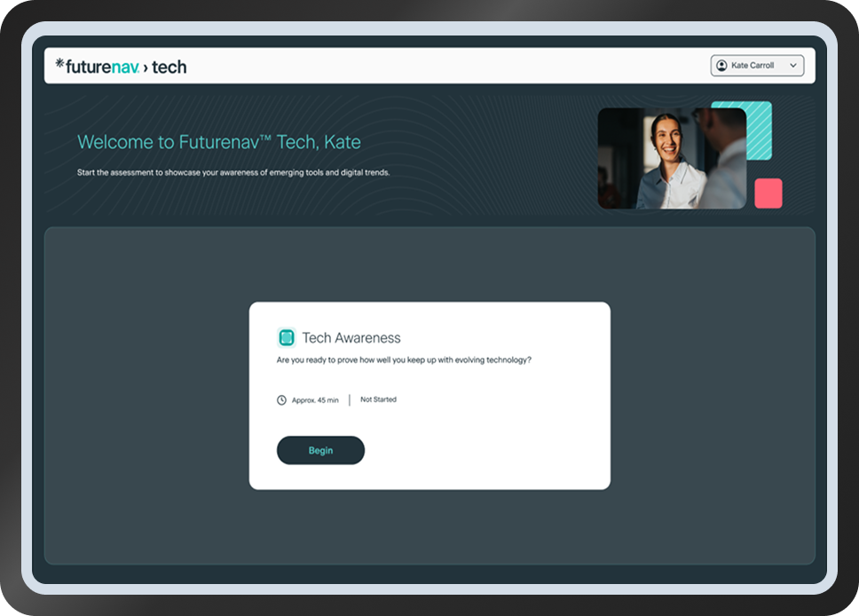859x616 pixels.
Task: Click the clock icon next to Approx. 45 min
Action: (282, 400)
